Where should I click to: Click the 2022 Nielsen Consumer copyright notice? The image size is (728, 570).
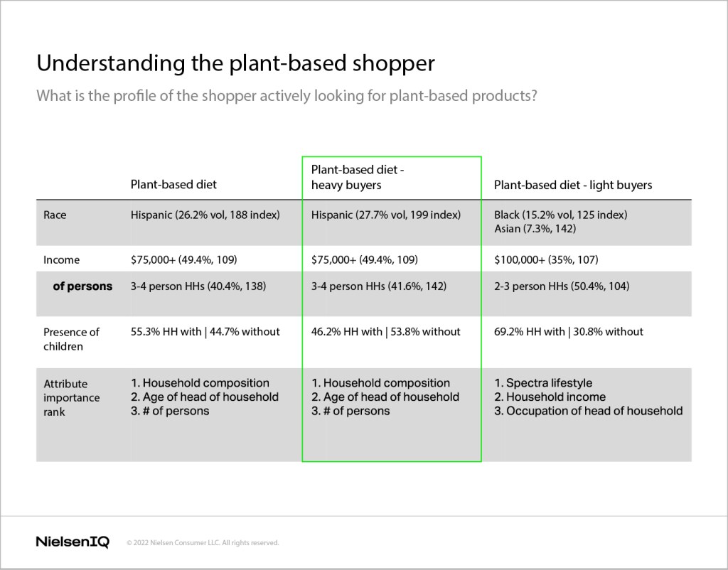tap(203, 542)
